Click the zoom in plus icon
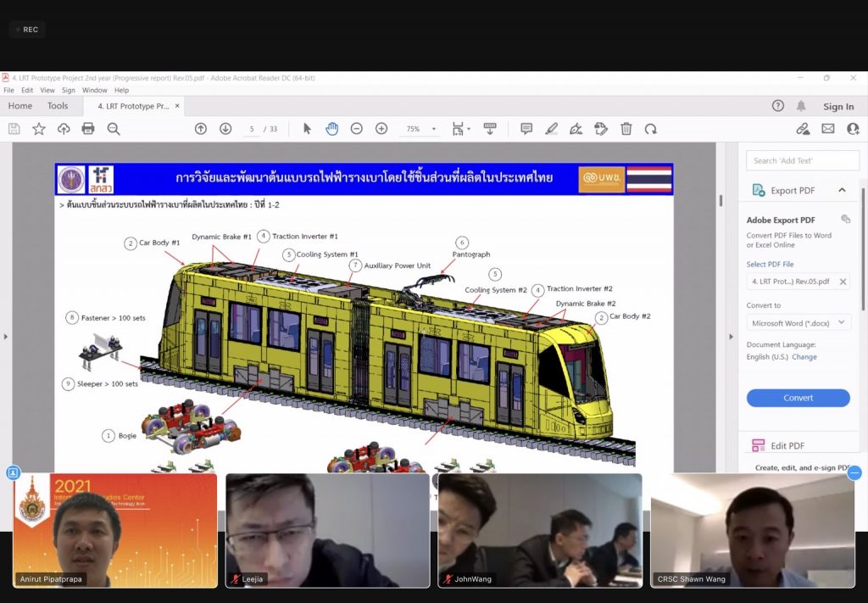 381,129
